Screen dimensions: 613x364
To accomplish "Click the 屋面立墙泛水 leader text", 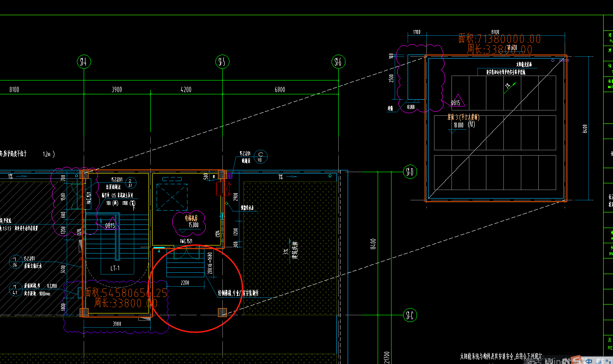I will (33, 266).
